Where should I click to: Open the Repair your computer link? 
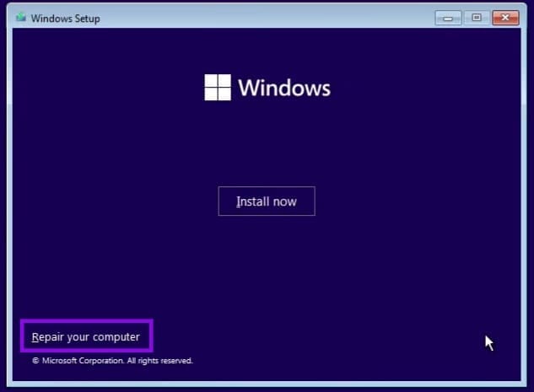[x=86, y=337]
